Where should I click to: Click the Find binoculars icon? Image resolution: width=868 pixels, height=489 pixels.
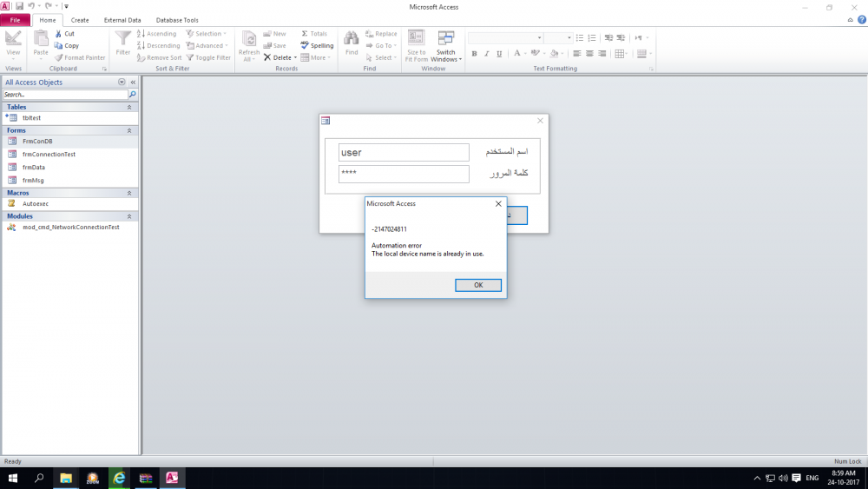(351, 39)
